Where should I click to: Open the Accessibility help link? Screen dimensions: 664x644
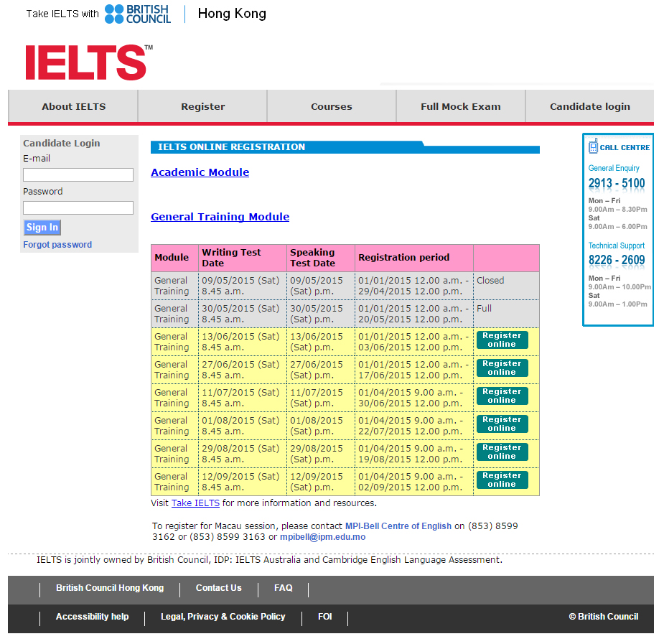(x=93, y=617)
